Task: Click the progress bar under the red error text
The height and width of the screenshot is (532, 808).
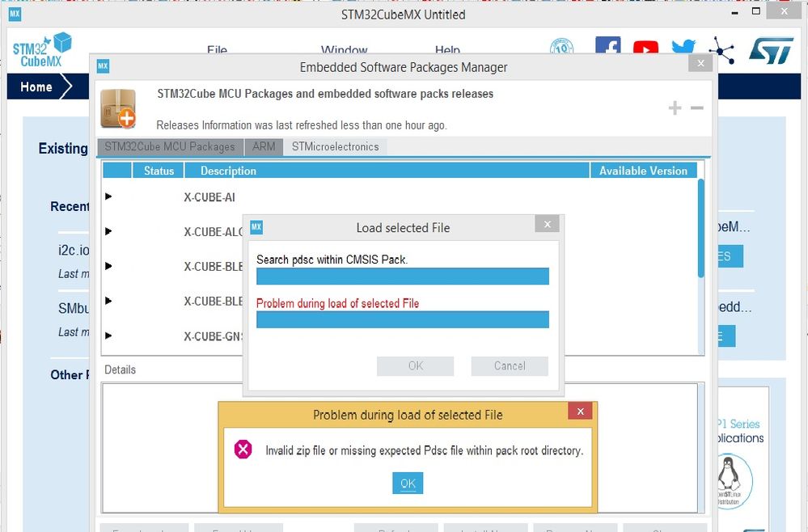Action: coord(403,319)
